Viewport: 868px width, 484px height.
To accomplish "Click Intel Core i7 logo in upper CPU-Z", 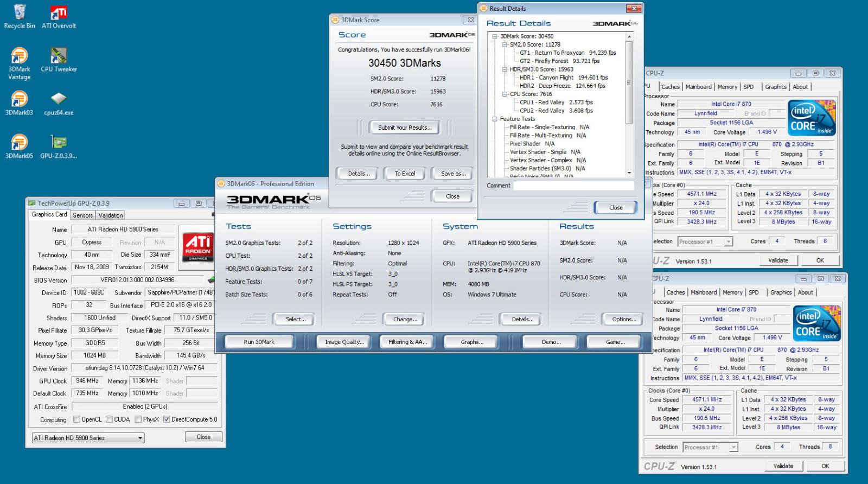I will (x=812, y=118).
